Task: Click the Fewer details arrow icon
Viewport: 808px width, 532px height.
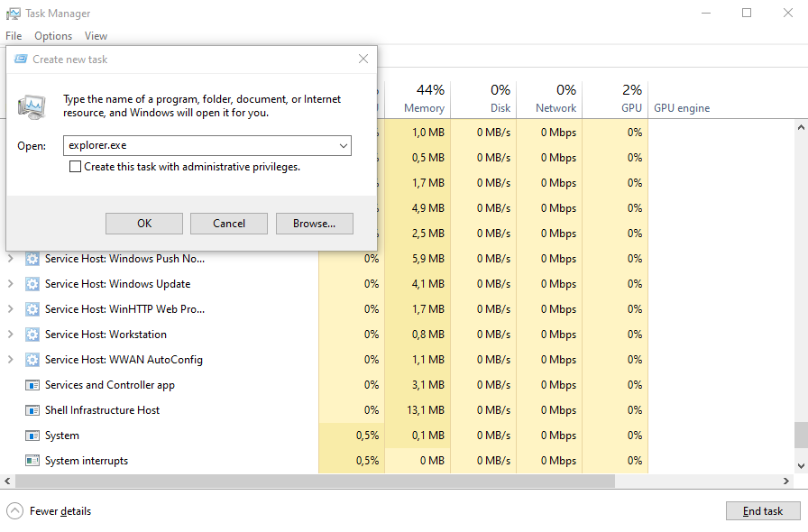Action: point(15,511)
